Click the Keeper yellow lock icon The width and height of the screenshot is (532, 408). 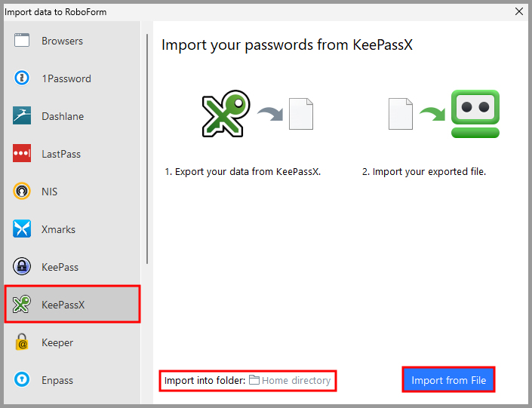[x=22, y=342]
